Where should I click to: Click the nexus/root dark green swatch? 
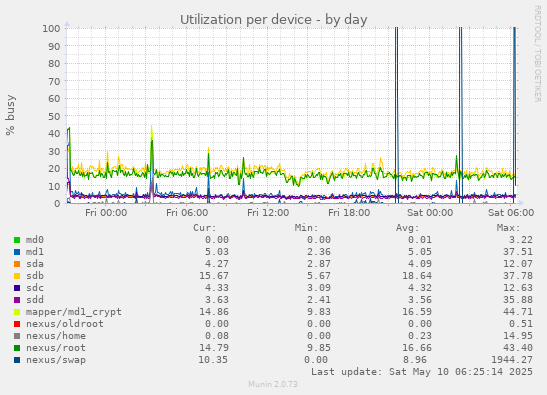[x=17, y=348]
